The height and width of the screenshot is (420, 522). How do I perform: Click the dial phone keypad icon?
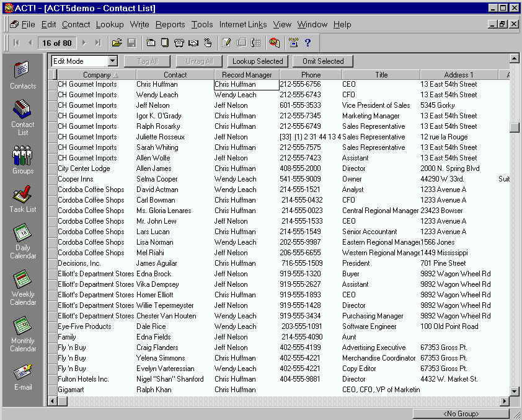point(255,43)
